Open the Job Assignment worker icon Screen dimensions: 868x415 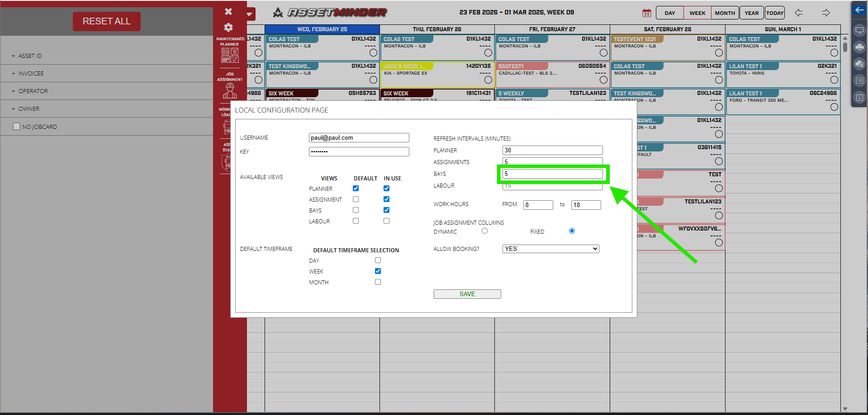(230, 90)
